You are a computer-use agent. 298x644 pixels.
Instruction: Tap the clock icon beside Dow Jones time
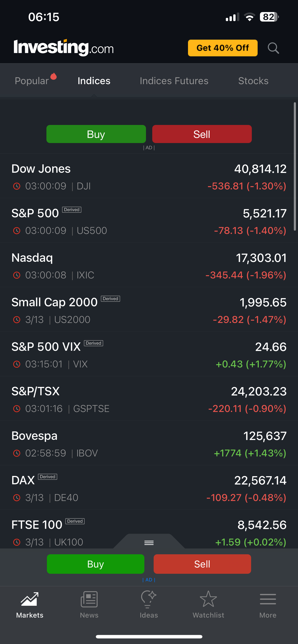pos(16,186)
